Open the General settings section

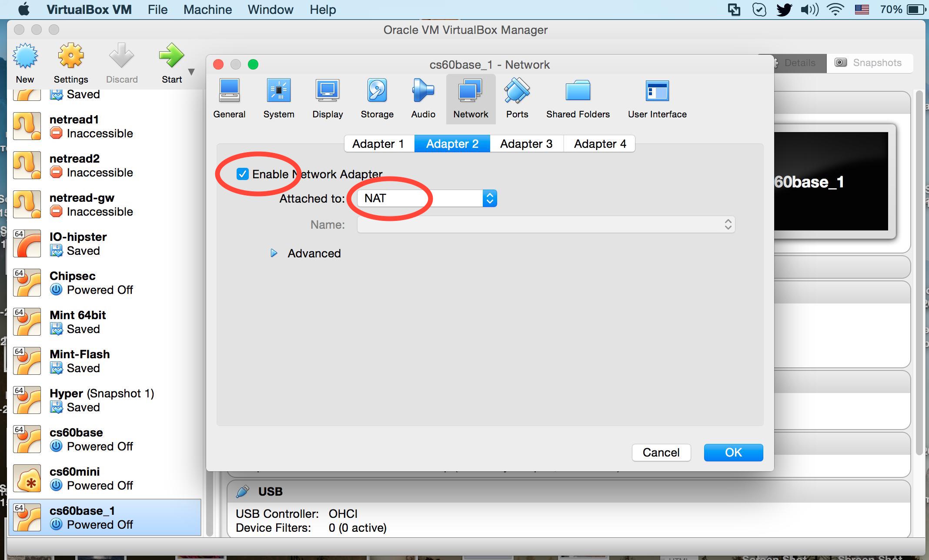pos(229,99)
